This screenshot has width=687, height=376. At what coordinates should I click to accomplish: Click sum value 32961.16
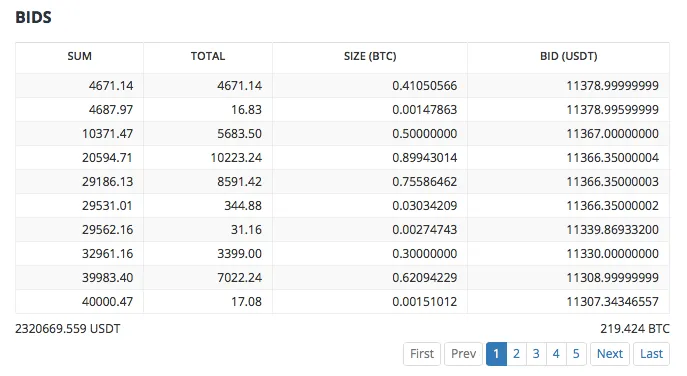click(x=107, y=254)
